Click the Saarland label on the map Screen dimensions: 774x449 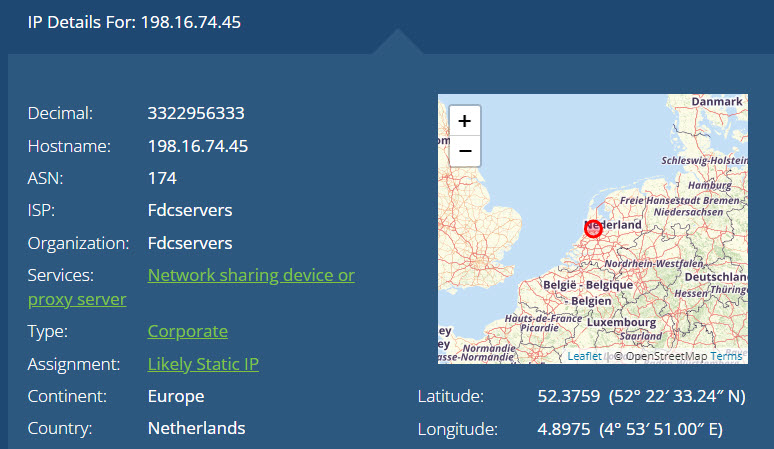pyautogui.click(x=641, y=336)
